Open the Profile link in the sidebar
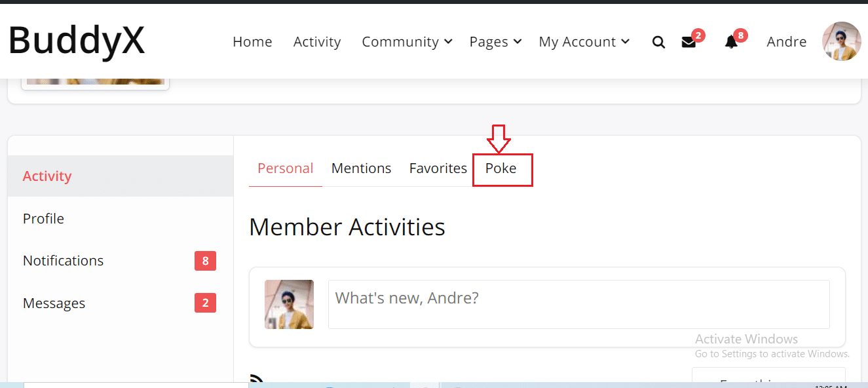This screenshot has height=388, width=868. coord(43,218)
